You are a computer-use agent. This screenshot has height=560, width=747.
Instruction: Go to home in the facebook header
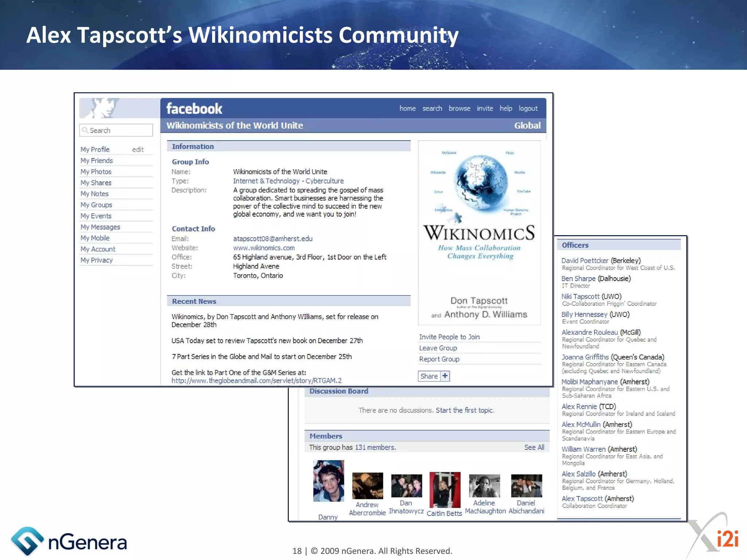click(407, 108)
